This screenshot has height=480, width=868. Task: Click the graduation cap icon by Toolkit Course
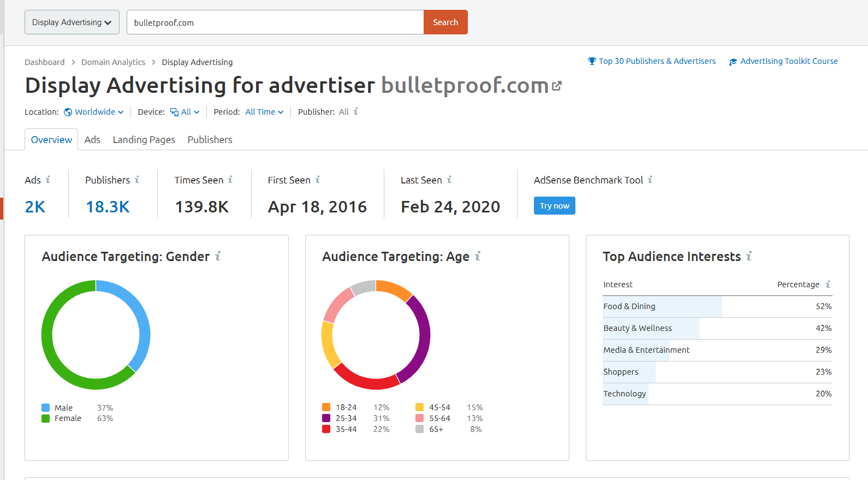tap(733, 62)
